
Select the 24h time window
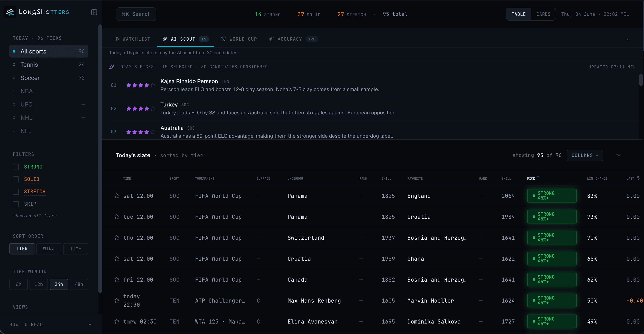pos(59,284)
